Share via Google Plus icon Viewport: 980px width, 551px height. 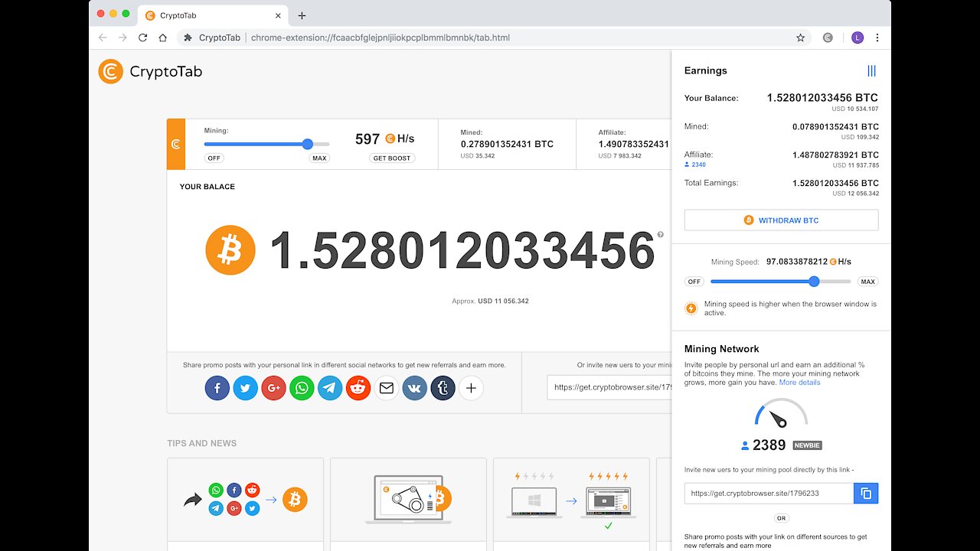[x=273, y=388]
